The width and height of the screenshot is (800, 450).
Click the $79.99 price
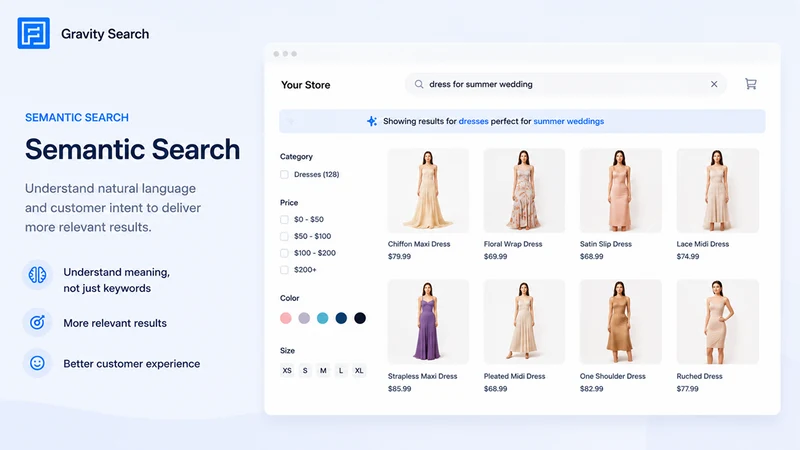pos(399,257)
